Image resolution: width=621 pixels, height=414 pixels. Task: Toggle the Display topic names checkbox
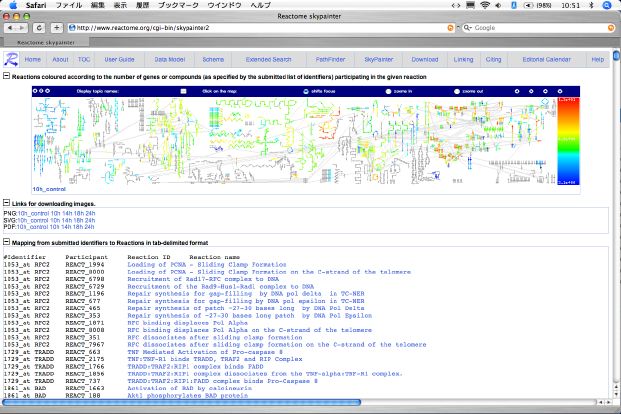coord(184,91)
